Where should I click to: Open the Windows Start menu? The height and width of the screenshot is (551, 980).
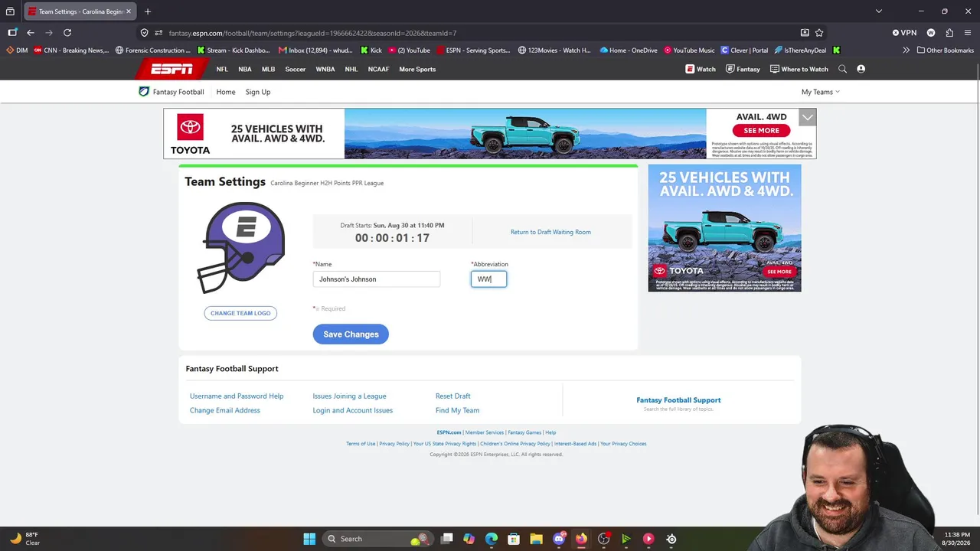(x=309, y=539)
